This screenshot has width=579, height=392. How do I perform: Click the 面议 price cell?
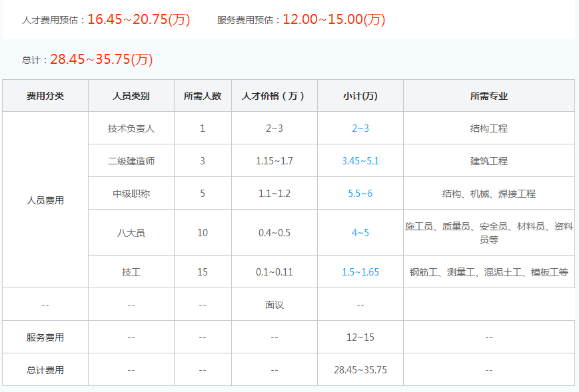(x=274, y=305)
